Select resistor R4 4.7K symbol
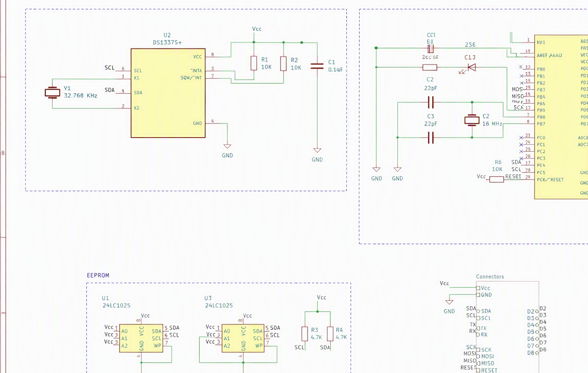 tap(330, 334)
